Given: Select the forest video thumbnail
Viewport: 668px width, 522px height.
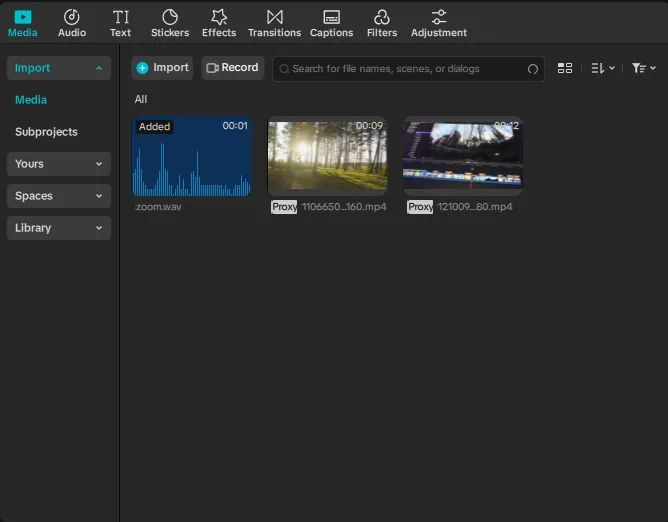Looking at the screenshot, I should 327,155.
